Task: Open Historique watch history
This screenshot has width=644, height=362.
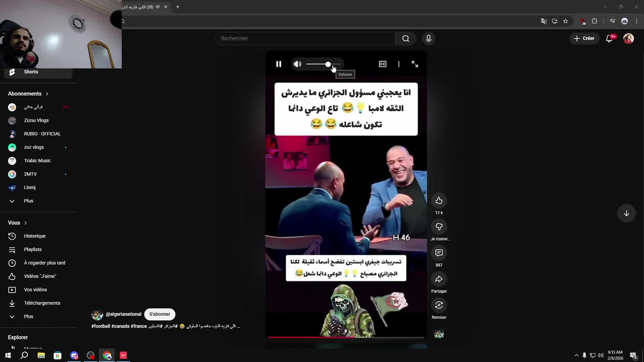Action: coord(38,236)
